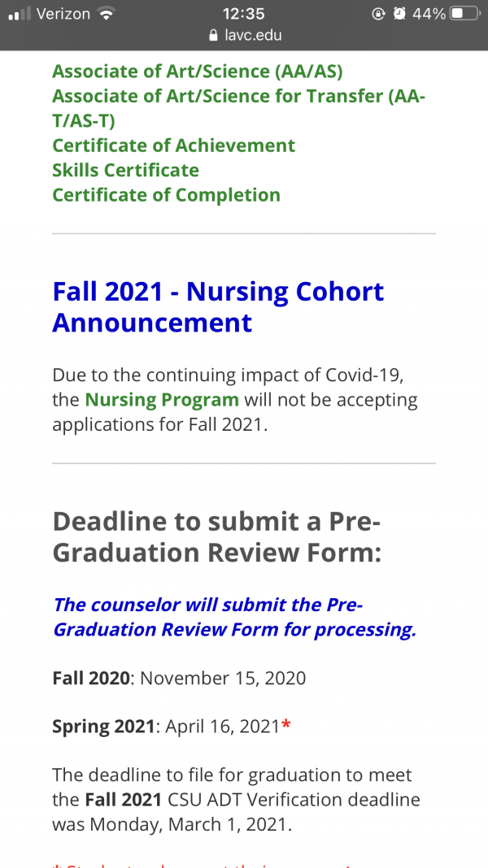Tap the padlock secure-site icon
488x868 pixels.
(214, 36)
